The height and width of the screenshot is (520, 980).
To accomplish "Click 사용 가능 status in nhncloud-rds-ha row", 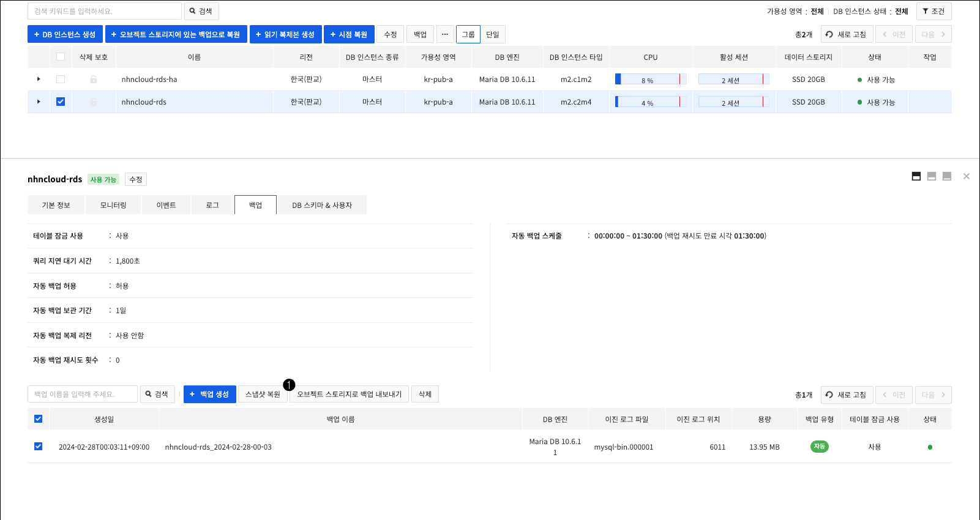I will click(x=877, y=80).
